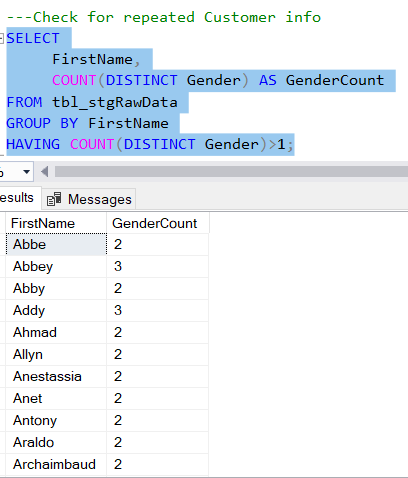This screenshot has width=408, height=478.
Task: Select the Abbey cell
Action: tap(56, 266)
